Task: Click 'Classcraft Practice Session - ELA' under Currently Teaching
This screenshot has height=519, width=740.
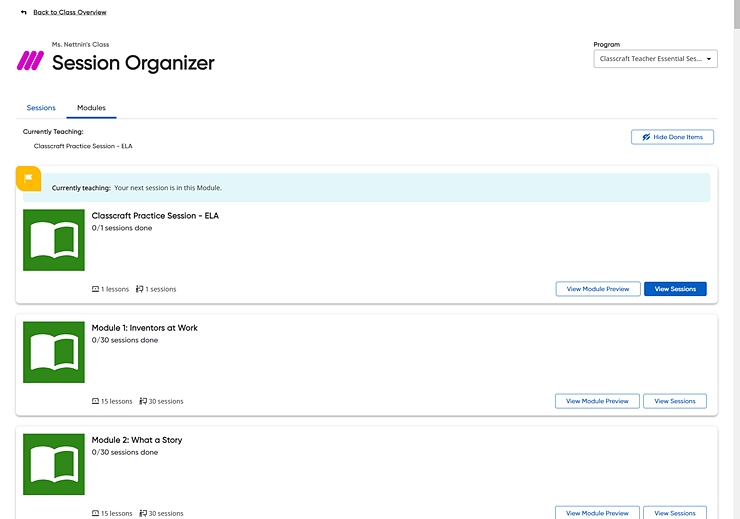Action: coord(83,146)
